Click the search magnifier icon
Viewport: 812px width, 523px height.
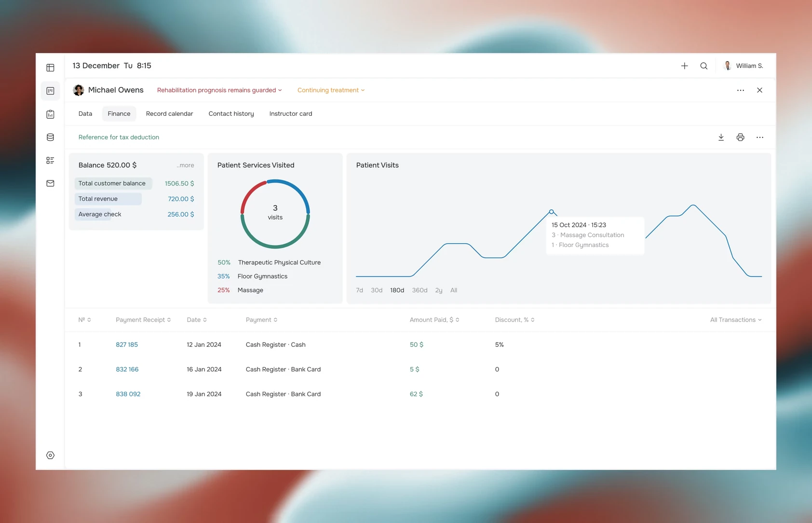pyautogui.click(x=704, y=66)
